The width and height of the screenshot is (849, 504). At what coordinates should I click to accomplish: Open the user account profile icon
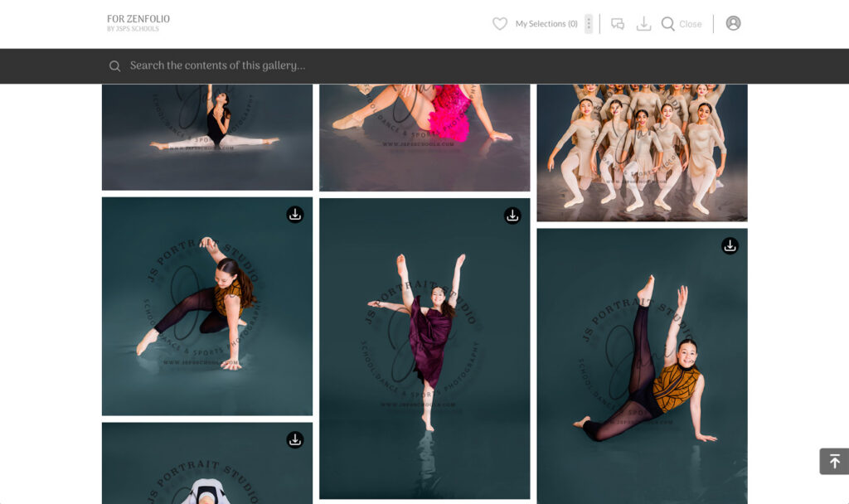[733, 23]
